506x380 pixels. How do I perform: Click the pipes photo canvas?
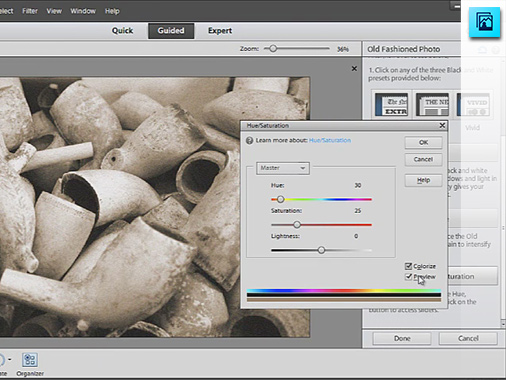(x=155, y=207)
